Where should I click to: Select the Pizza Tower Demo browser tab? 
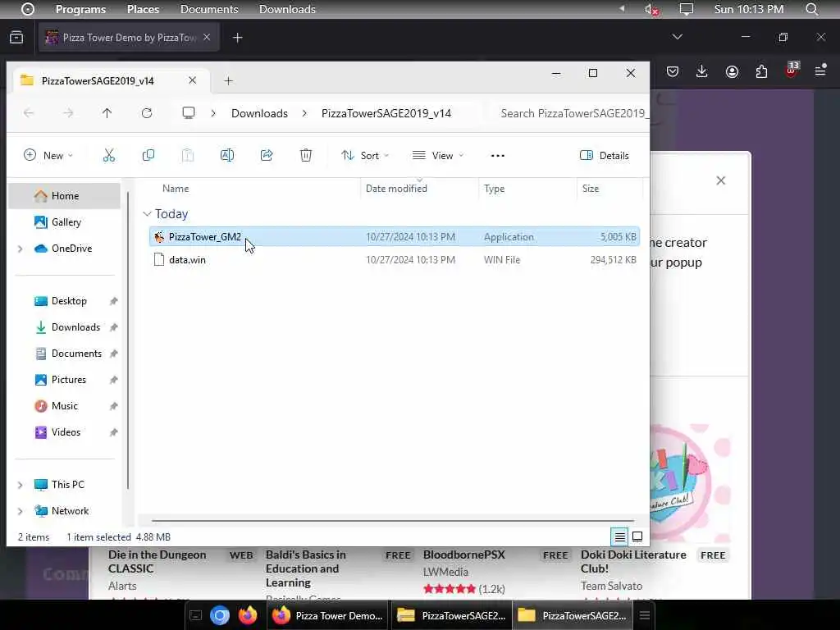pos(129,37)
